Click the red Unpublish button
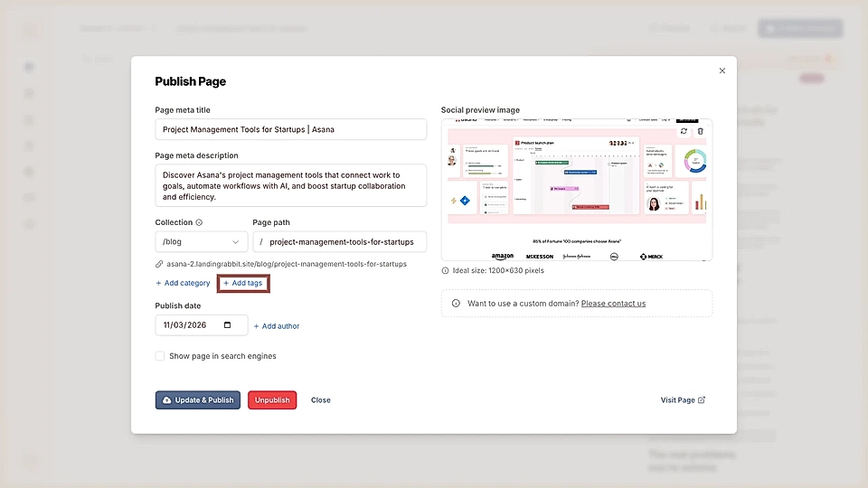Viewport: 868px width, 488px height. (272, 400)
